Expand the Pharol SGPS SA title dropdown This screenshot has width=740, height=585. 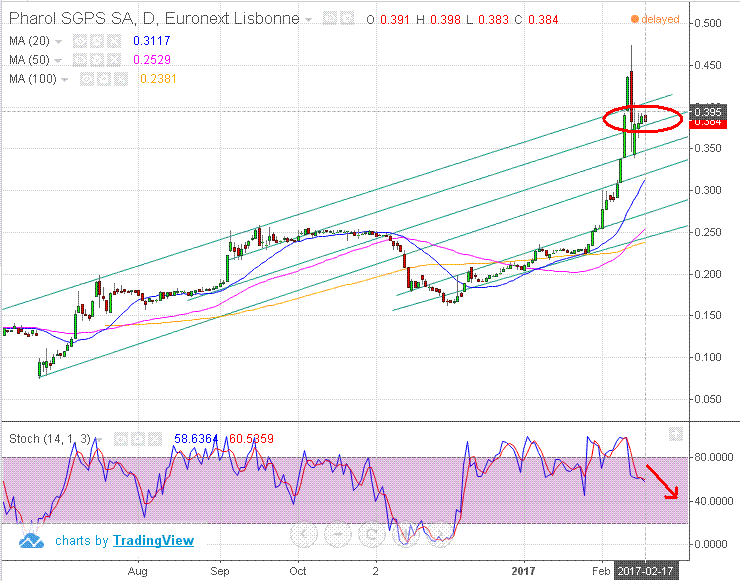click(308, 20)
